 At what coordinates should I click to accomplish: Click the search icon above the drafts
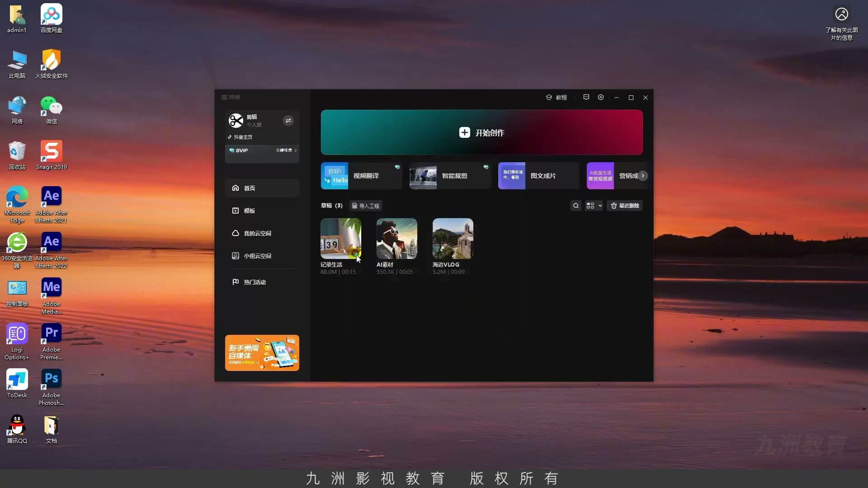pos(576,206)
